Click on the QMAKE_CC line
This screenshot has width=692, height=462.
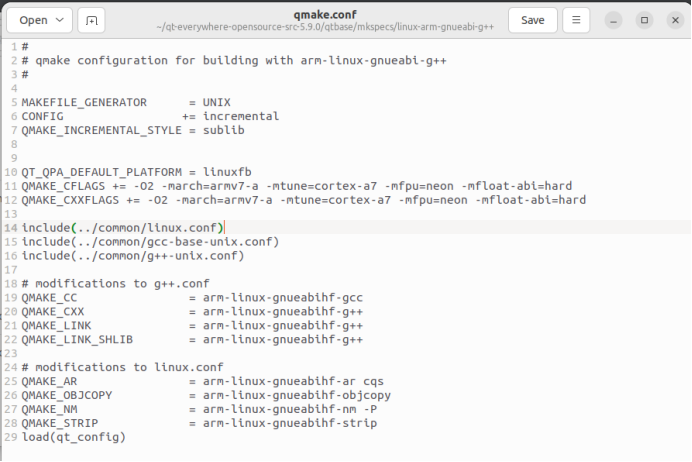(150, 298)
